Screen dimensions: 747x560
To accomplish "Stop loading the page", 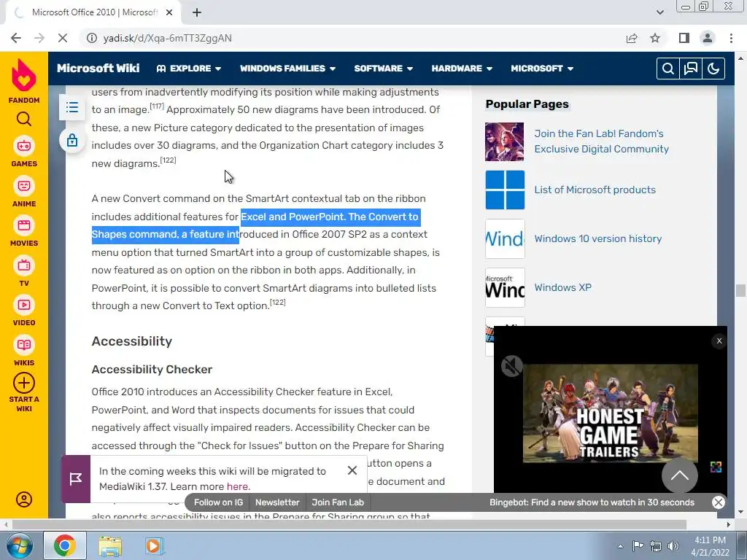I will [63, 38].
